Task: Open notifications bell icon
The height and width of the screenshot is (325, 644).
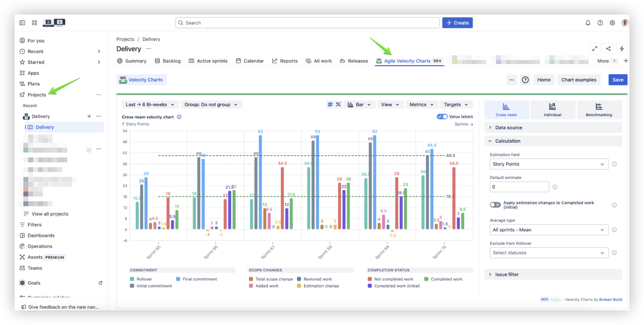Action: 588,23
